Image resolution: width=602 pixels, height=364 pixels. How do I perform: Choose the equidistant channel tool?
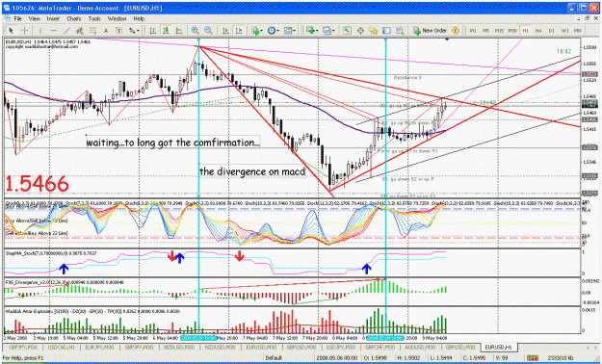tap(80, 31)
